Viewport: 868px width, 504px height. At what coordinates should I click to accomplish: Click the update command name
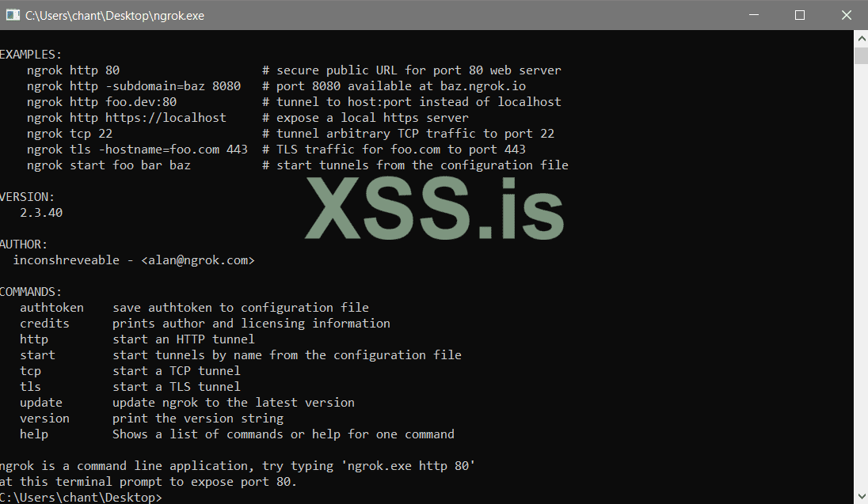(40, 402)
